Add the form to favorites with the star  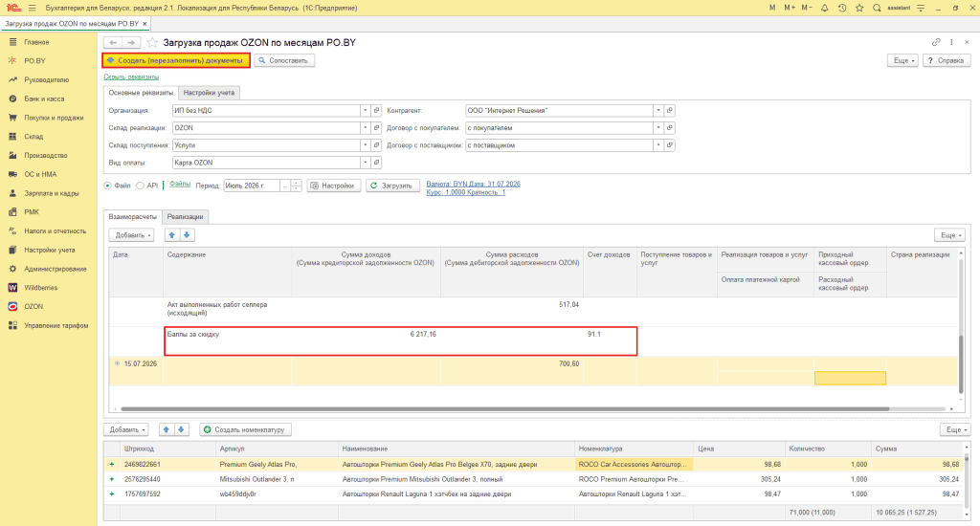coord(152,42)
